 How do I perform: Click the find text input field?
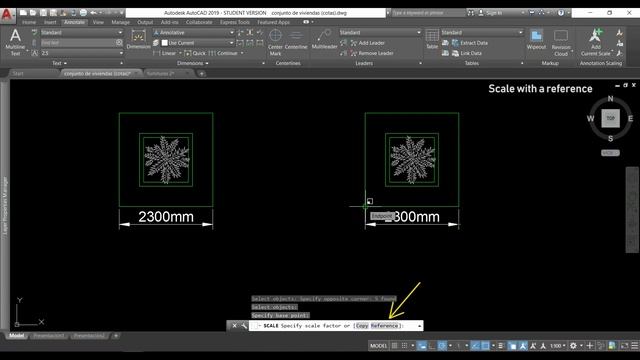78,42
